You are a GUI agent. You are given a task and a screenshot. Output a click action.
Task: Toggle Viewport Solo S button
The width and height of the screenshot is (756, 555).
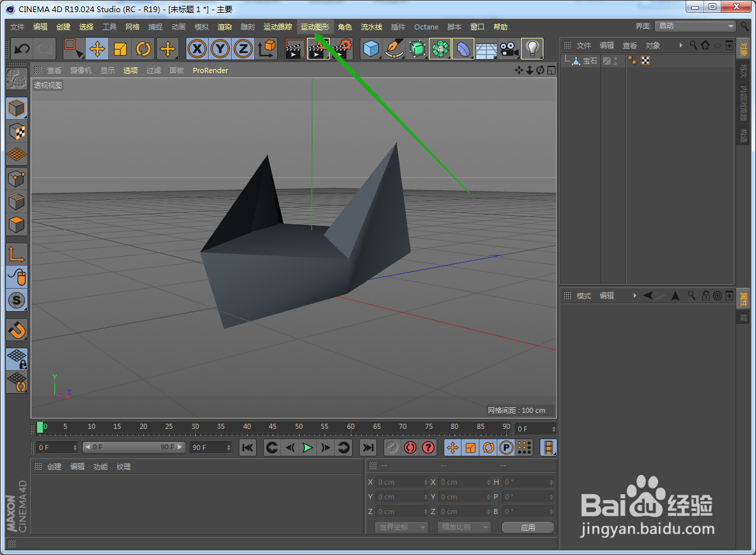[17, 300]
